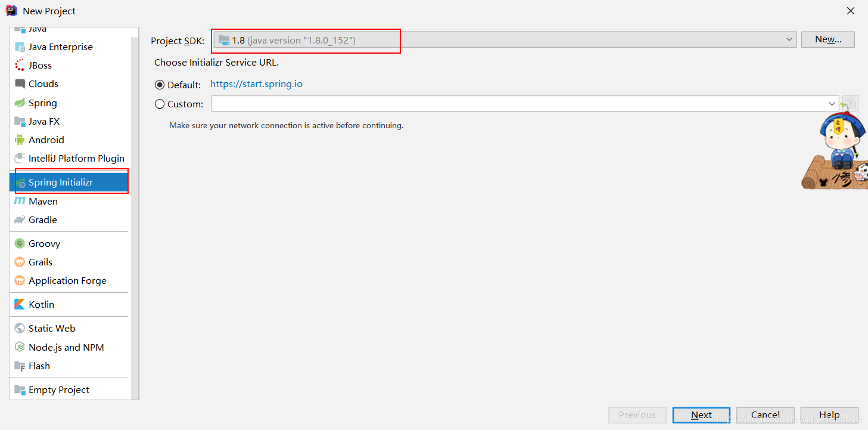
Task: Open the https://start.spring.io link
Action: [x=256, y=84]
